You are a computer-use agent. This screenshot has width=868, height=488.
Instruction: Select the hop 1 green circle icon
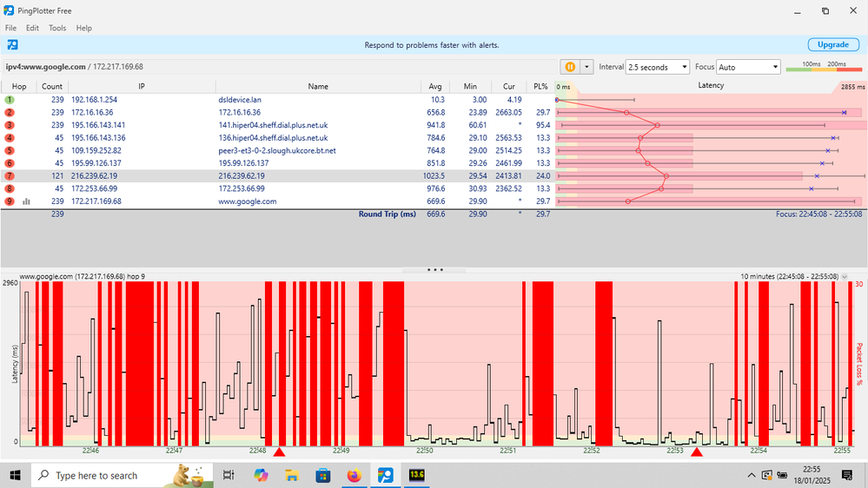coord(10,101)
